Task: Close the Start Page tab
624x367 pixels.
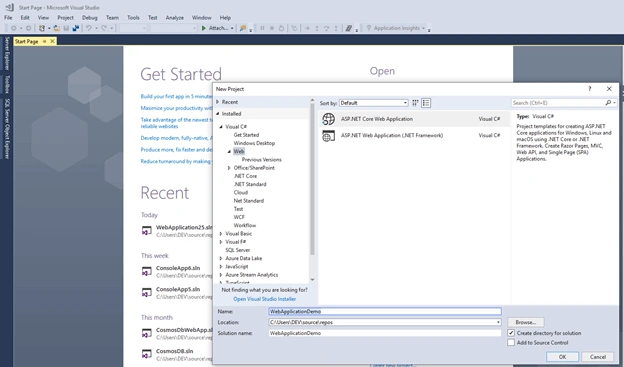Action: (x=52, y=41)
